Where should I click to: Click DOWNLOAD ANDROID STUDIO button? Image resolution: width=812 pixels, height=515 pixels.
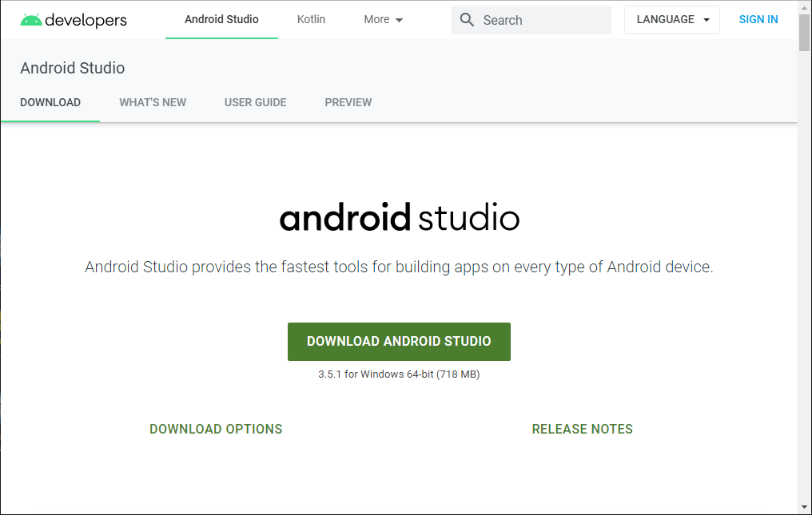click(x=399, y=341)
